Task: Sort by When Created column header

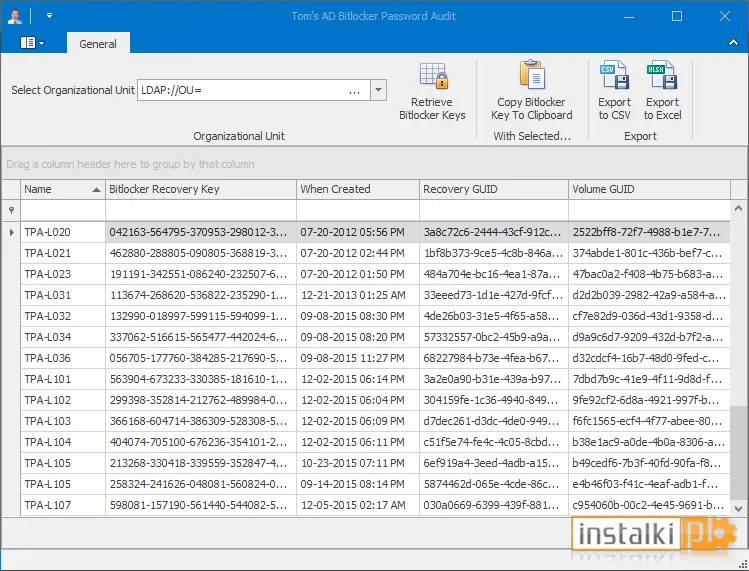Action: tap(358, 189)
